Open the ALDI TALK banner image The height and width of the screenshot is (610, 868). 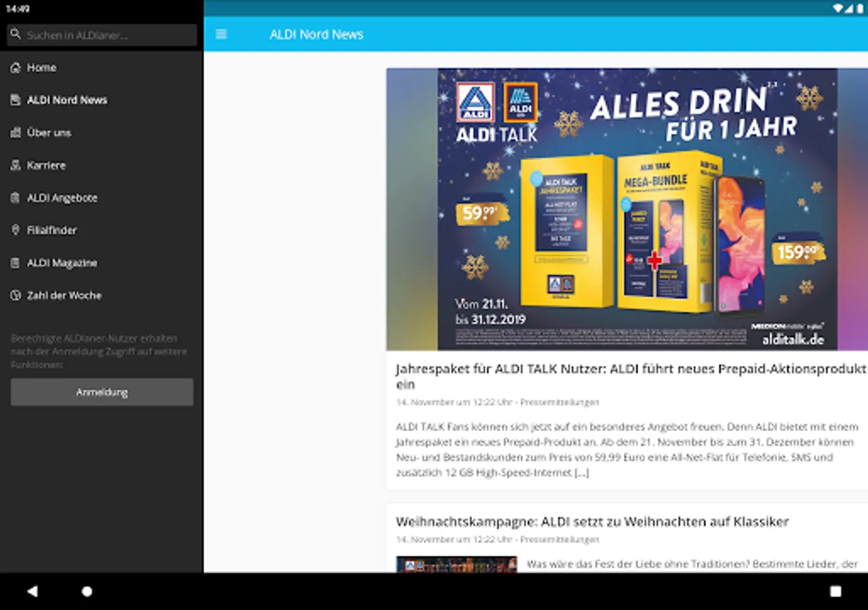point(627,209)
